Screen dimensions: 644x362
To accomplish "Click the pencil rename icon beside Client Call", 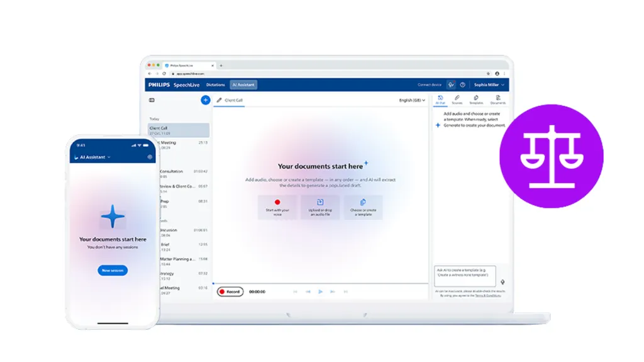I will pyautogui.click(x=219, y=100).
